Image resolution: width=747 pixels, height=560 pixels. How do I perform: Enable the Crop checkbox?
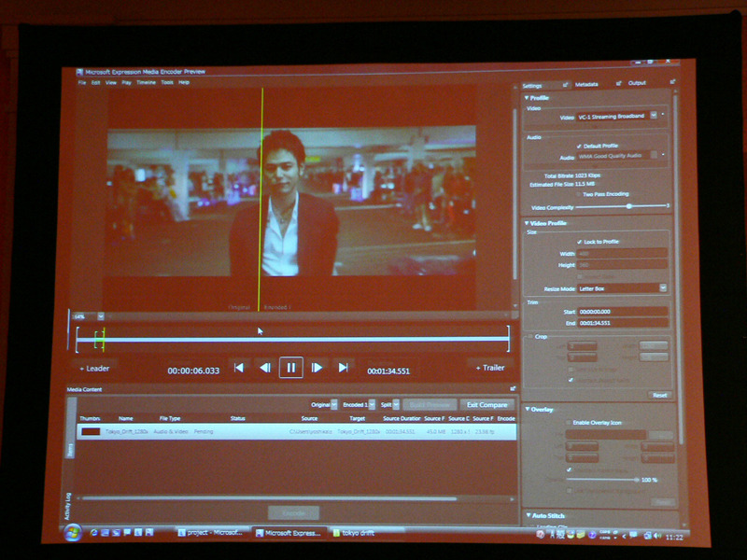point(530,337)
